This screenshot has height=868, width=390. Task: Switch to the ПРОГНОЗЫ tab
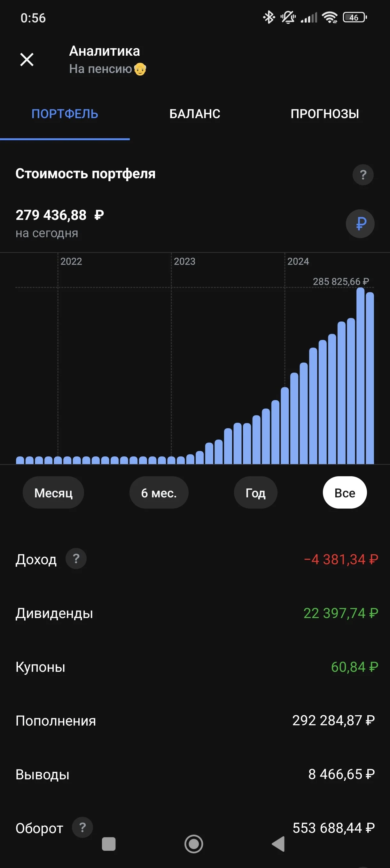(x=325, y=114)
